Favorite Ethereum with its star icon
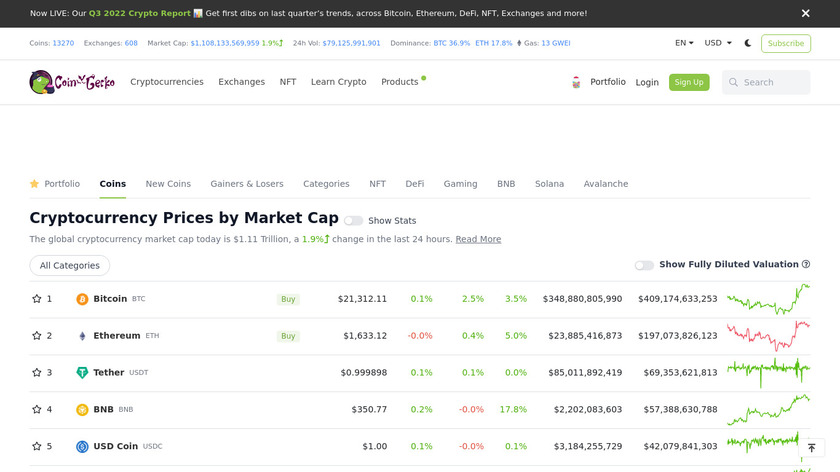This screenshot has height=472, width=840. (x=36, y=336)
